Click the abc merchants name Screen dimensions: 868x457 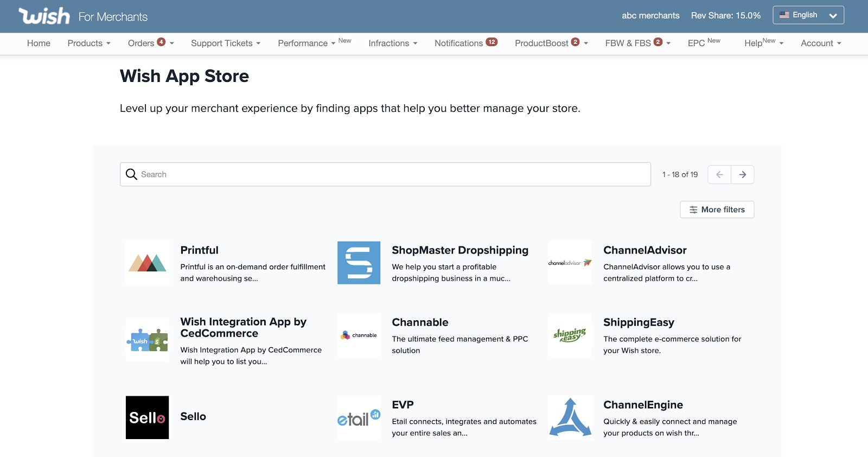[650, 16]
